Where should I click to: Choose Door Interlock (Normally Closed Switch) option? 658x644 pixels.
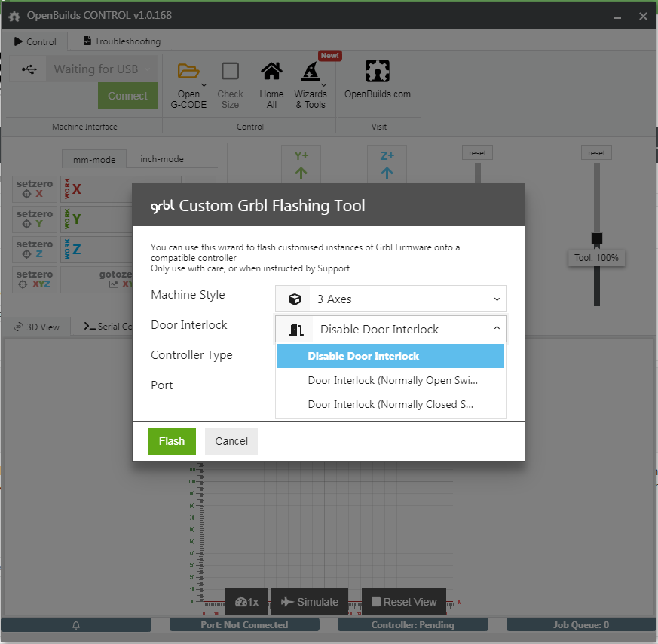tap(390, 404)
